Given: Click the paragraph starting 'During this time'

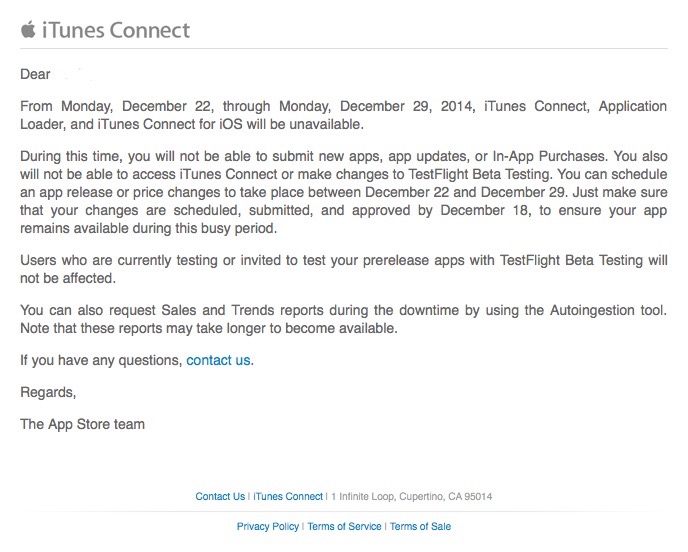Looking at the screenshot, I should tap(344, 192).
